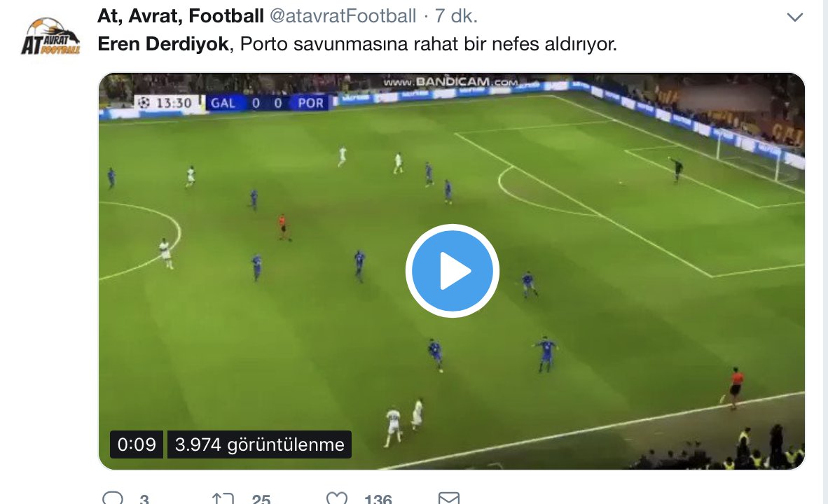
Task: Play the embedded football video
Action: point(452,271)
